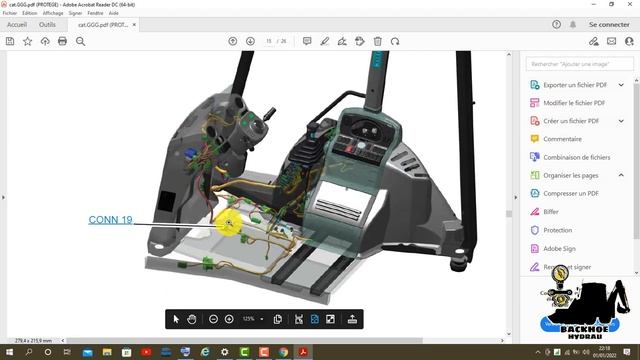The height and width of the screenshot is (360, 640).
Task: Open Modifier le fichier PDF tool
Action: (574, 103)
